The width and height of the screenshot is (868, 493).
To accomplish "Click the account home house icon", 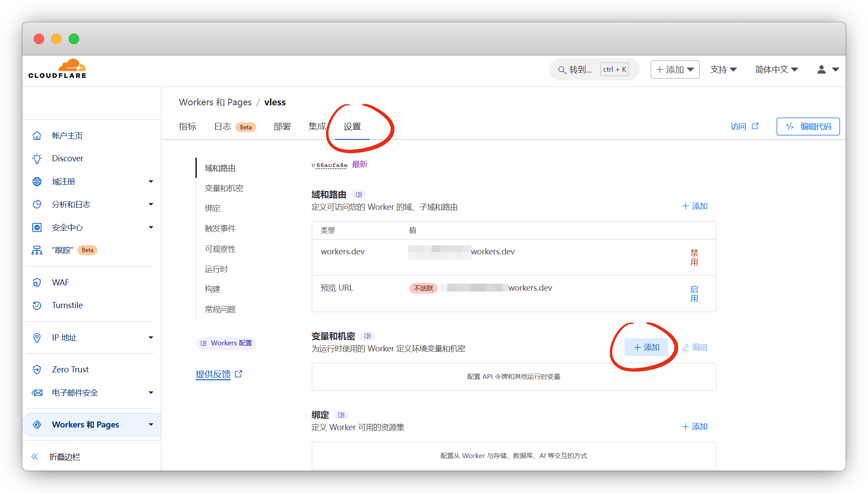I will click(37, 135).
